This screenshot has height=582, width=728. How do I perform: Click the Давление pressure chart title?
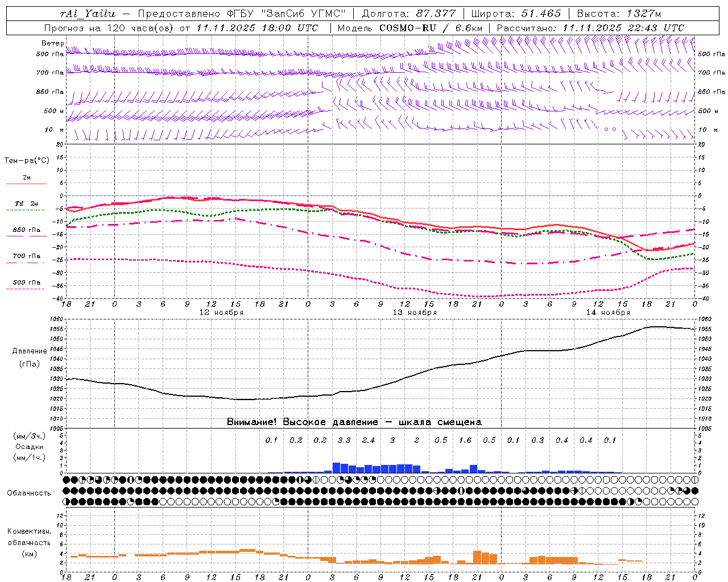point(30,351)
